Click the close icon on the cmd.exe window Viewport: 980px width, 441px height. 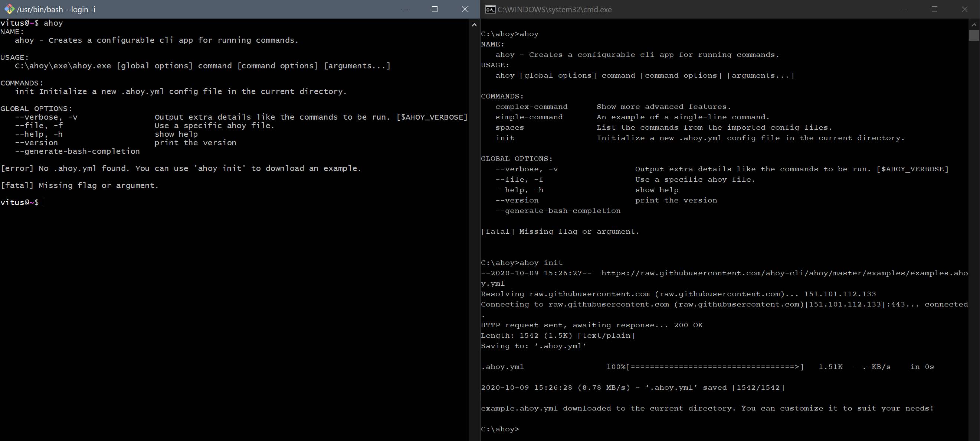tap(965, 9)
